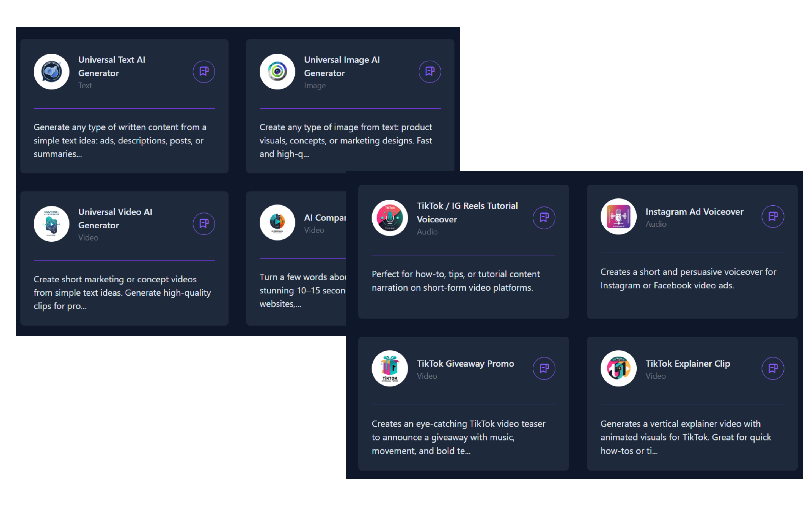Viewport: 812px width, 516px height.
Task: Toggle bookmark on TikTok Giveaway Promo
Action: click(544, 368)
